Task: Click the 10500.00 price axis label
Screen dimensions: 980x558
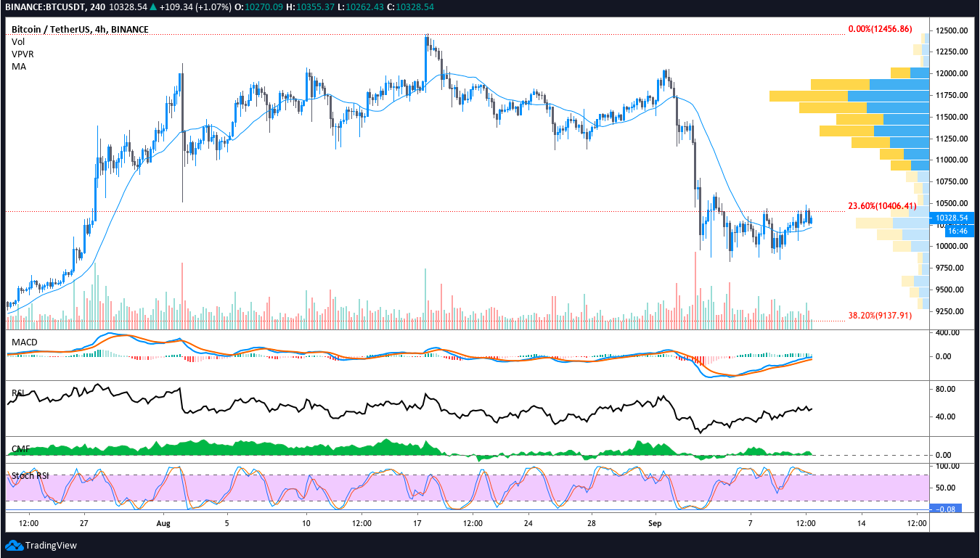Action: pos(952,203)
